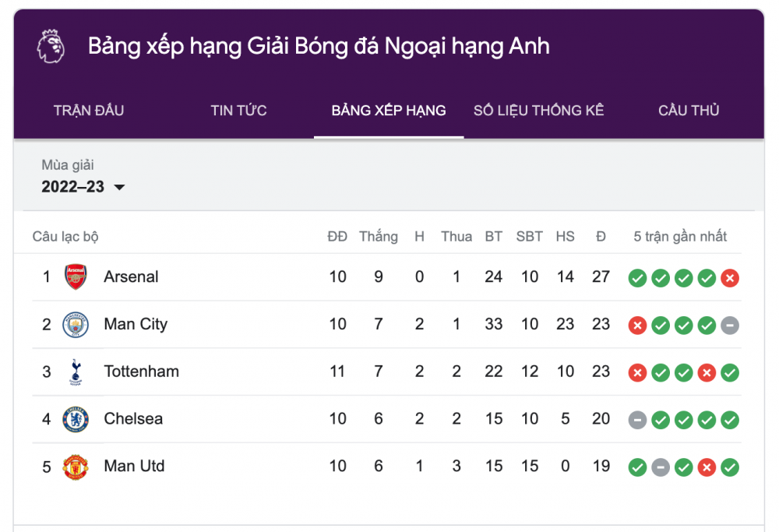Click the Man City club crest
779x532 pixels.
(76, 325)
